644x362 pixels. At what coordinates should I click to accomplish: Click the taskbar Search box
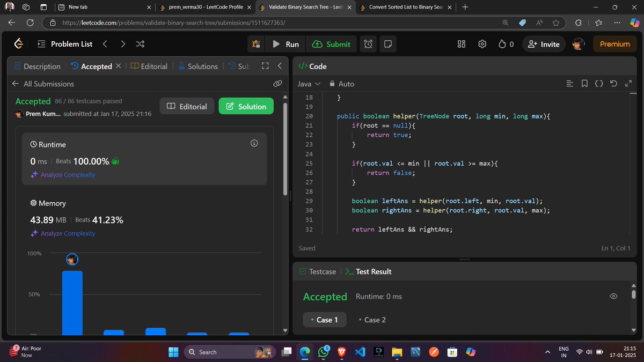pyautogui.click(x=230, y=352)
